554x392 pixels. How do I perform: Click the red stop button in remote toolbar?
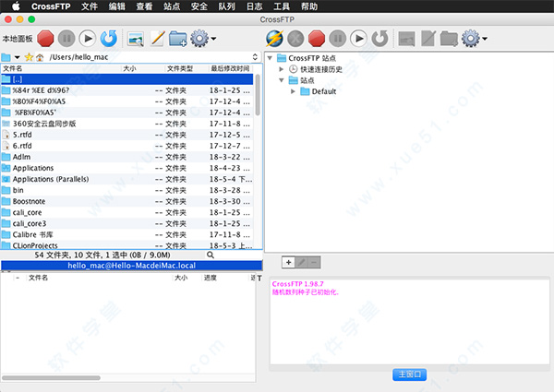point(317,39)
